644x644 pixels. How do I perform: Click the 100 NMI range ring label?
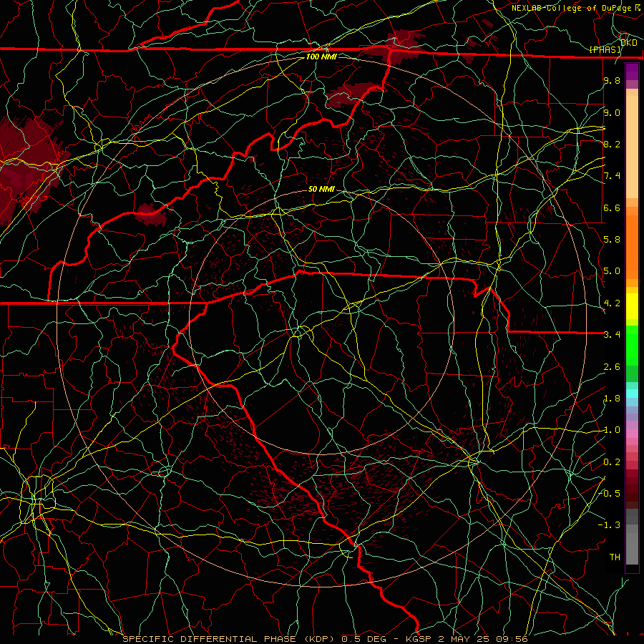(321, 57)
